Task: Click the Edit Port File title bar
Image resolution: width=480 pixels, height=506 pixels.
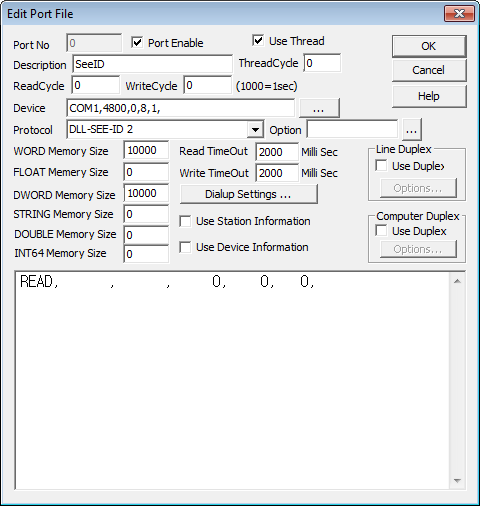Action: (x=223, y=14)
